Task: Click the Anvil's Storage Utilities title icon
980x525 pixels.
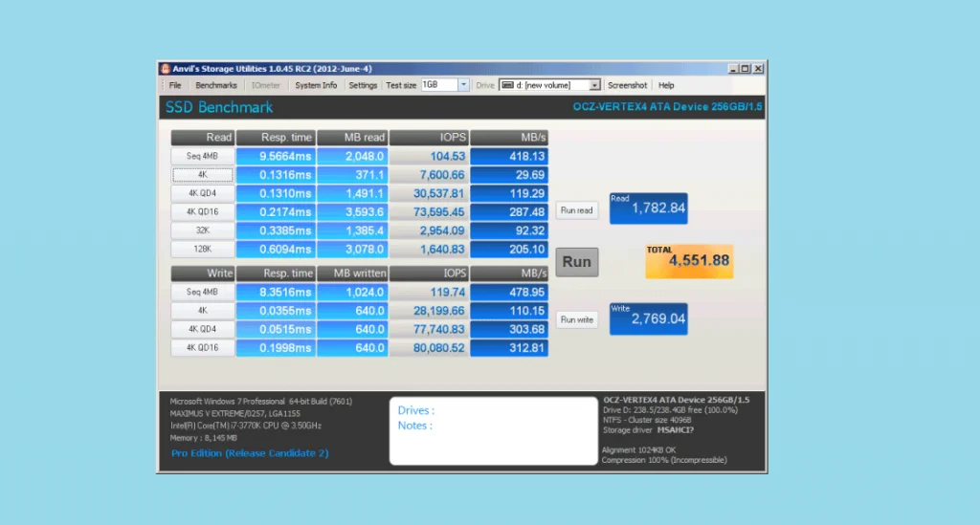Action: coord(165,69)
